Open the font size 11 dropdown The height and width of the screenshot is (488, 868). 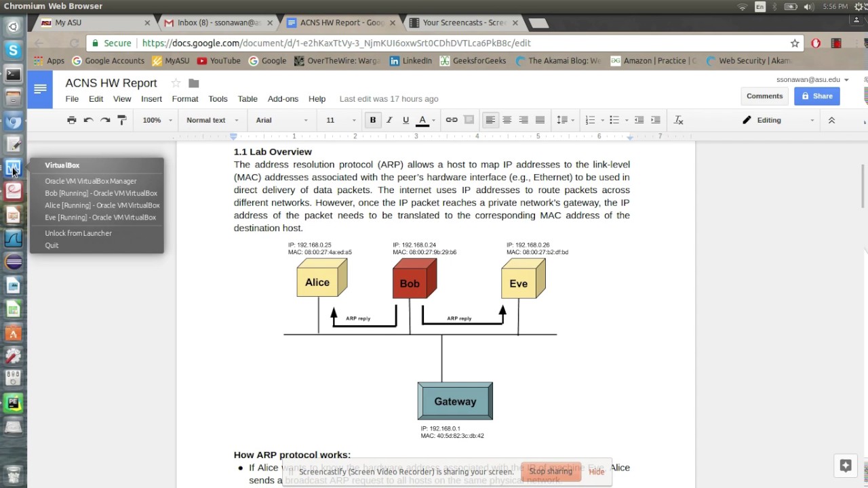click(341, 120)
